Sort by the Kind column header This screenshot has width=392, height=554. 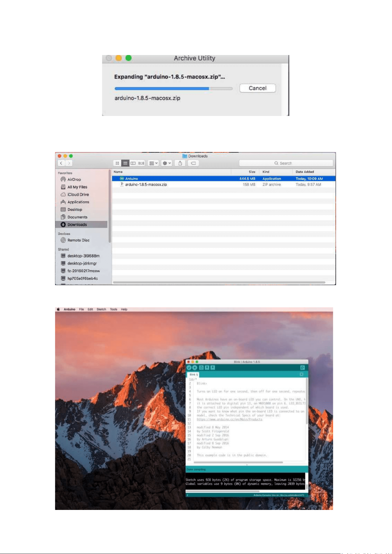pyautogui.click(x=276, y=172)
